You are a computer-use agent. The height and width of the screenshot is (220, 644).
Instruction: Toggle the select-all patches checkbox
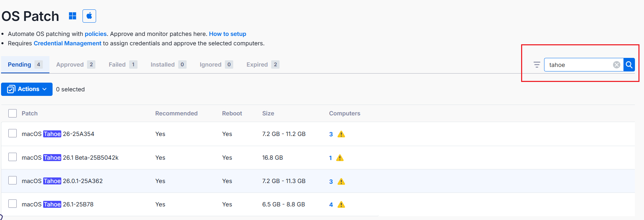[13, 113]
